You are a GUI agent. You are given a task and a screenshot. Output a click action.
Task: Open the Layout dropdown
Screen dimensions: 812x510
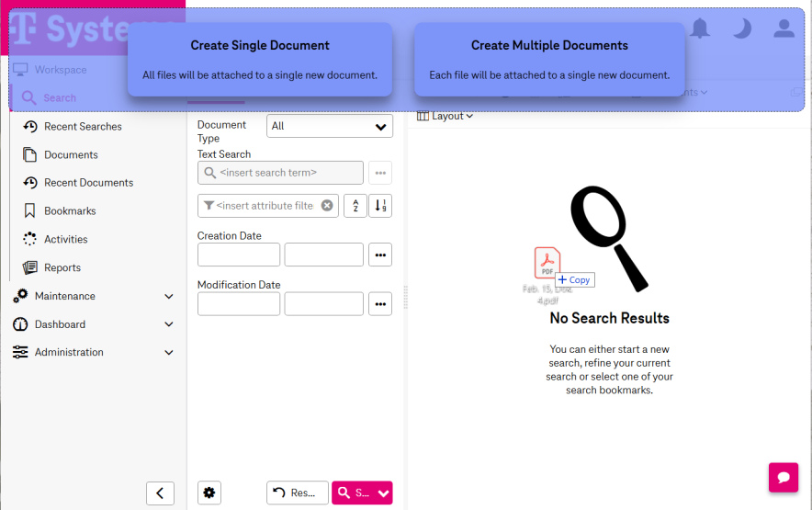coord(445,116)
